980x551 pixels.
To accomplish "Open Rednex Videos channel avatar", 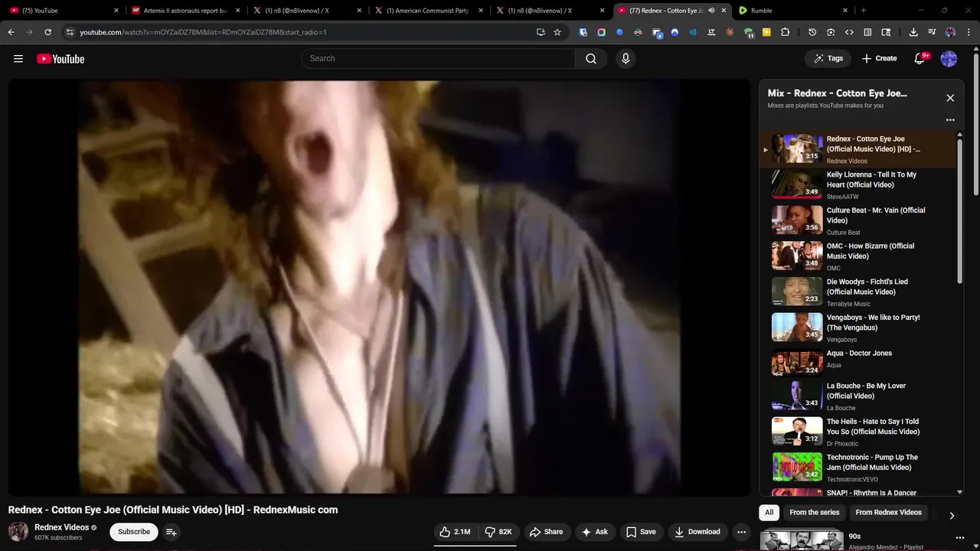I will 18,531.
